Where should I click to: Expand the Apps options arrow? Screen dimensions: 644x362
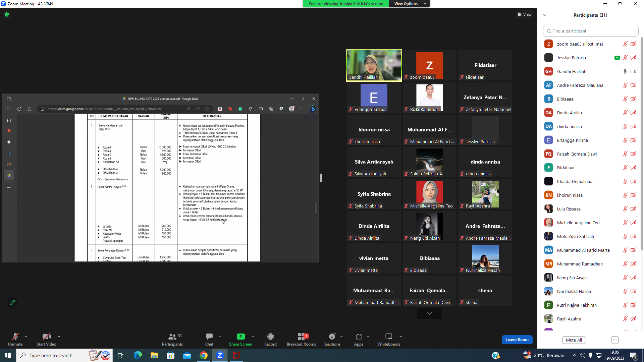pyautogui.click(x=368, y=337)
